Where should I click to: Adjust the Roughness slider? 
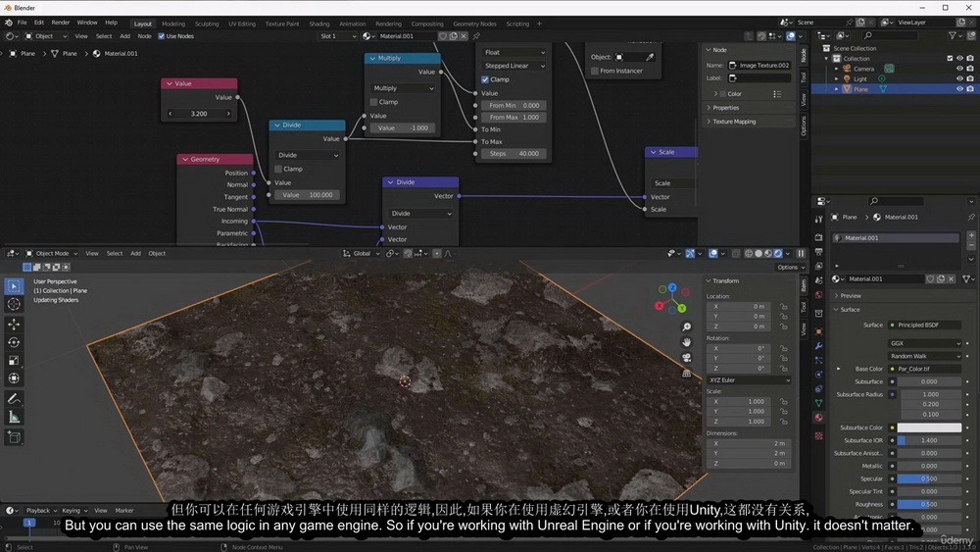click(929, 504)
